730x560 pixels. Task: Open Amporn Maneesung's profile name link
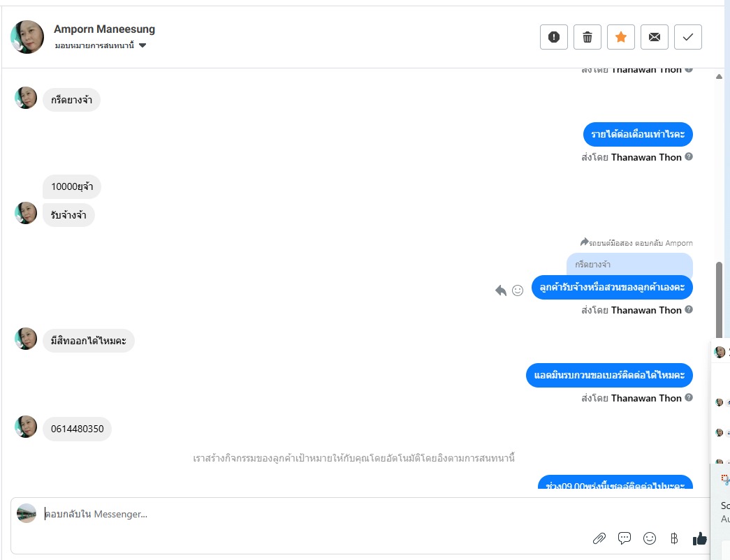[x=104, y=29]
